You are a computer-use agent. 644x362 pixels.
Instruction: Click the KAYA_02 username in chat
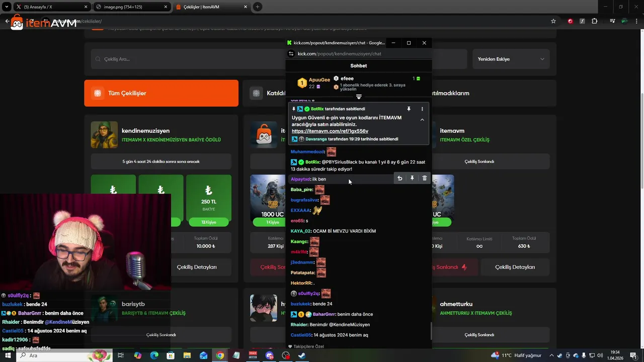[x=301, y=231]
